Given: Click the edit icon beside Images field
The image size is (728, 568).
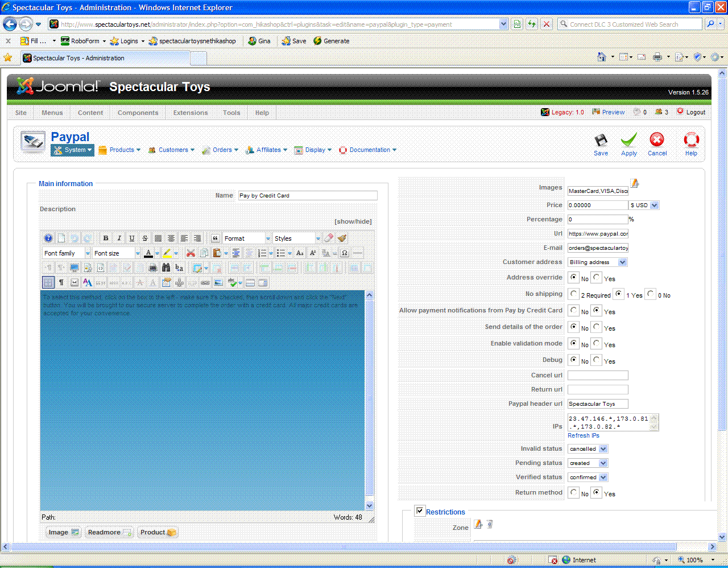Looking at the screenshot, I should [x=635, y=183].
